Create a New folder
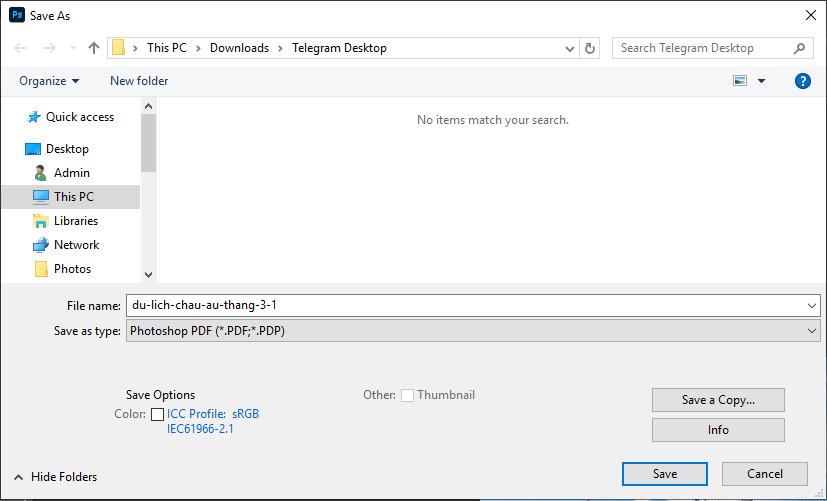This screenshot has width=827, height=501. (x=139, y=81)
